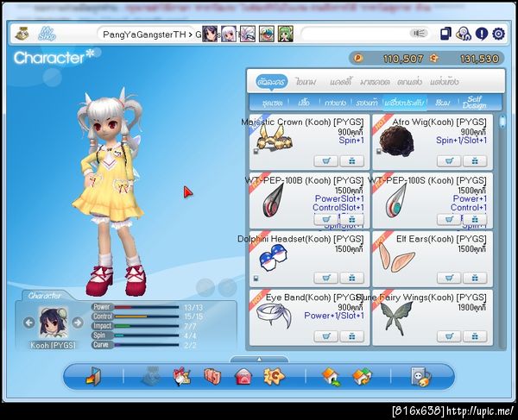Viewport: 518px width, 420px height.
Task: Switch to previous character with left arrow
Action: pos(29,323)
